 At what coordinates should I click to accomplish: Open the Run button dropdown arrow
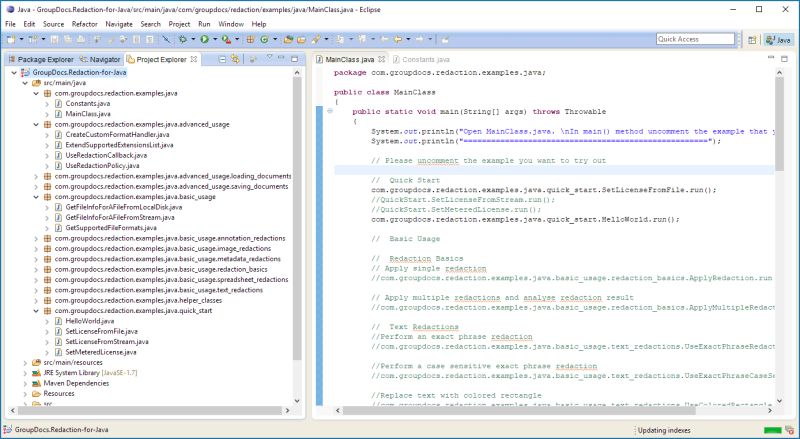click(215, 39)
